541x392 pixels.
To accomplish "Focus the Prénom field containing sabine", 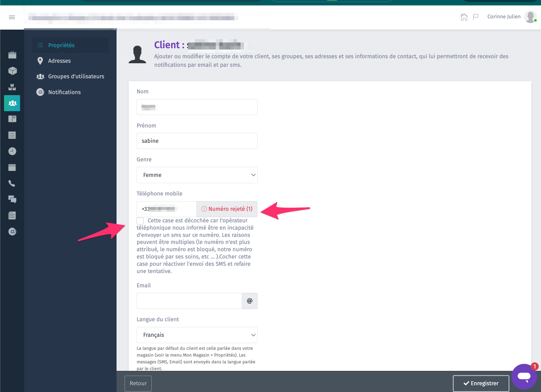I will (197, 141).
